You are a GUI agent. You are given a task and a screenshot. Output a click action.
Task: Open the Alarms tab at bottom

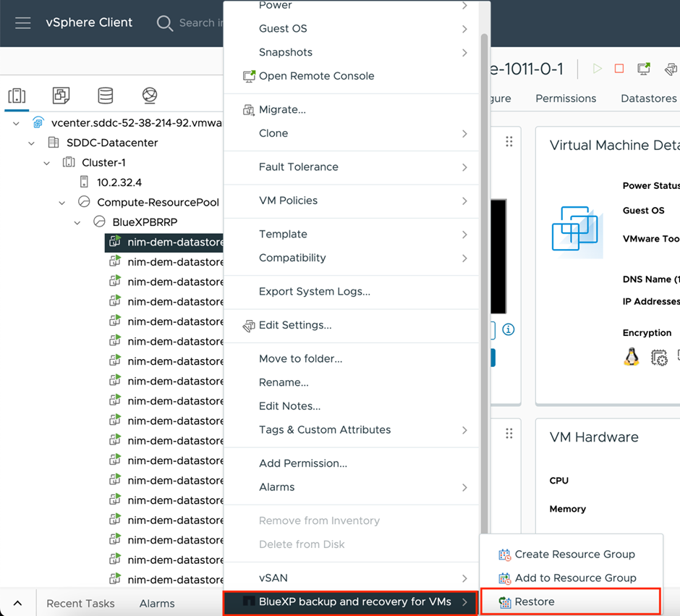click(x=157, y=603)
